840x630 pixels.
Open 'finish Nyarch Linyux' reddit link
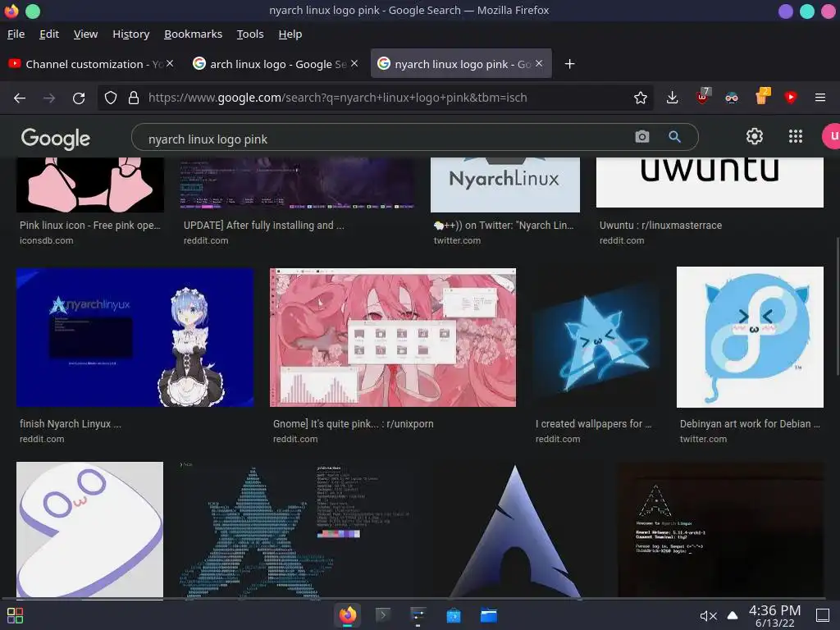pyautogui.click(x=71, y=424)
